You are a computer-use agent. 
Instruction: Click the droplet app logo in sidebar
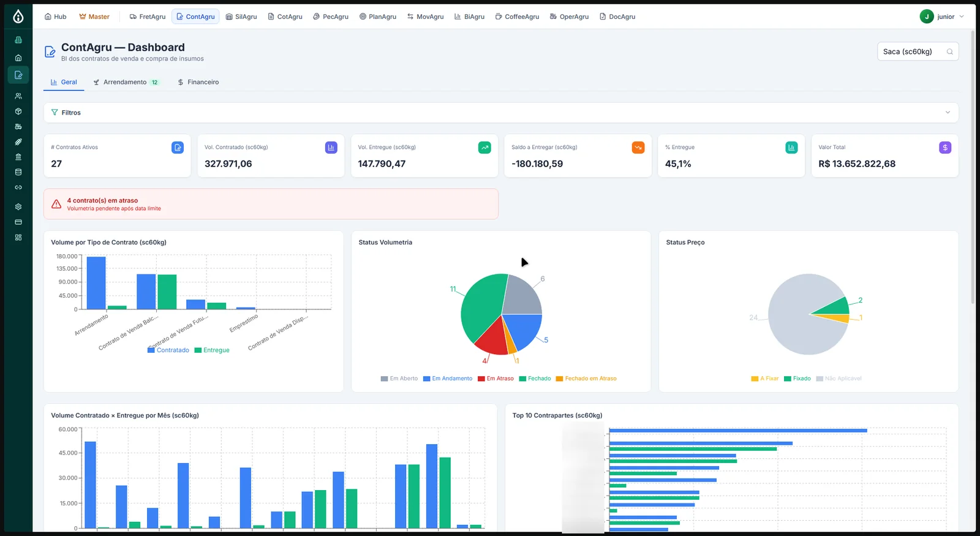pyautogui.click(x=18, y=17)
